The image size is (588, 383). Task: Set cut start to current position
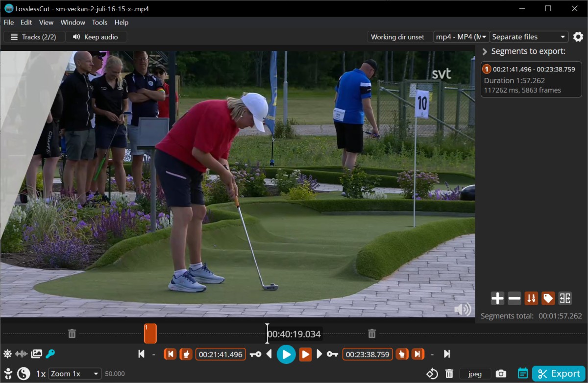coord(186,354)
